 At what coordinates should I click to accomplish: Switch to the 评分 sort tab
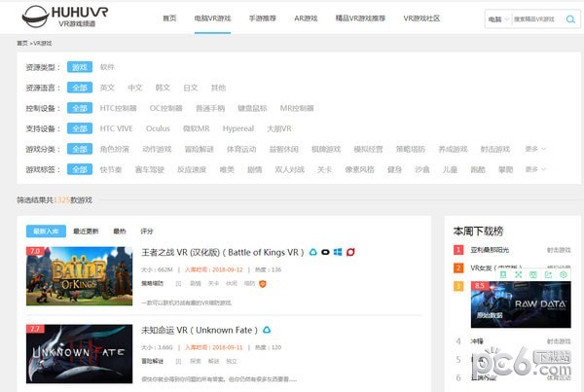click(146, 232)
